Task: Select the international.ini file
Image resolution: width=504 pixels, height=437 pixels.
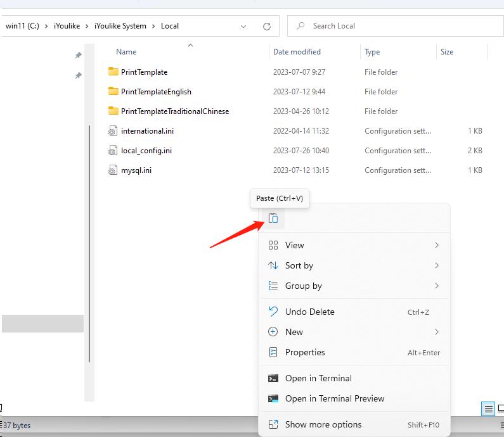Action: (x=147, y=131)
